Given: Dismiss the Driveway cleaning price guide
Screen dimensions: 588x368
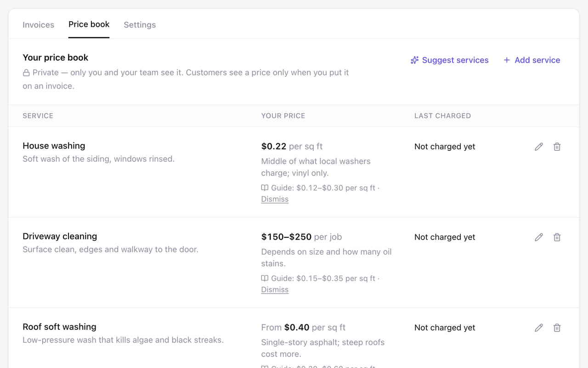Looking at the screenshot, I should click(x=275, y=290).
